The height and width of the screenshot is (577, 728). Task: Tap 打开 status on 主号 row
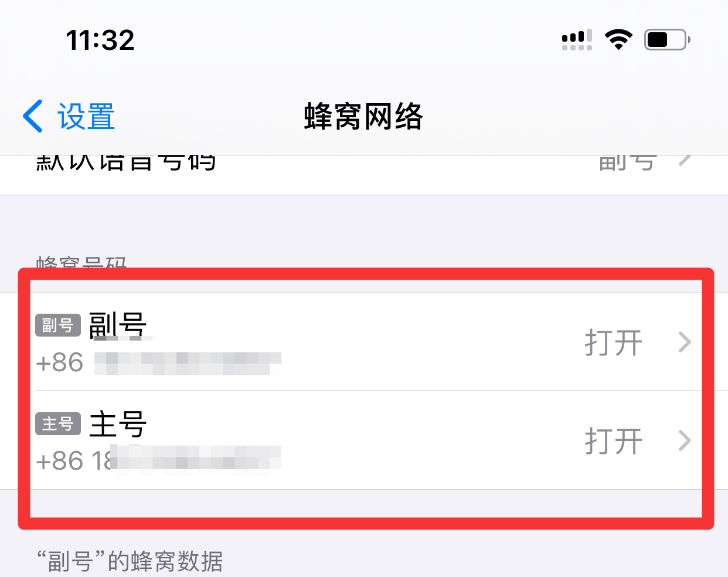[x=614, y=441]
